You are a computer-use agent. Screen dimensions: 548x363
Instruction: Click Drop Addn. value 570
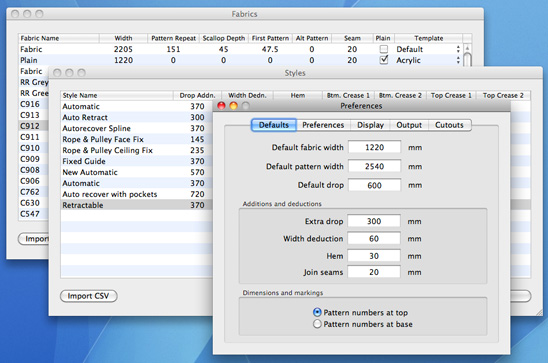coord(197,172)
